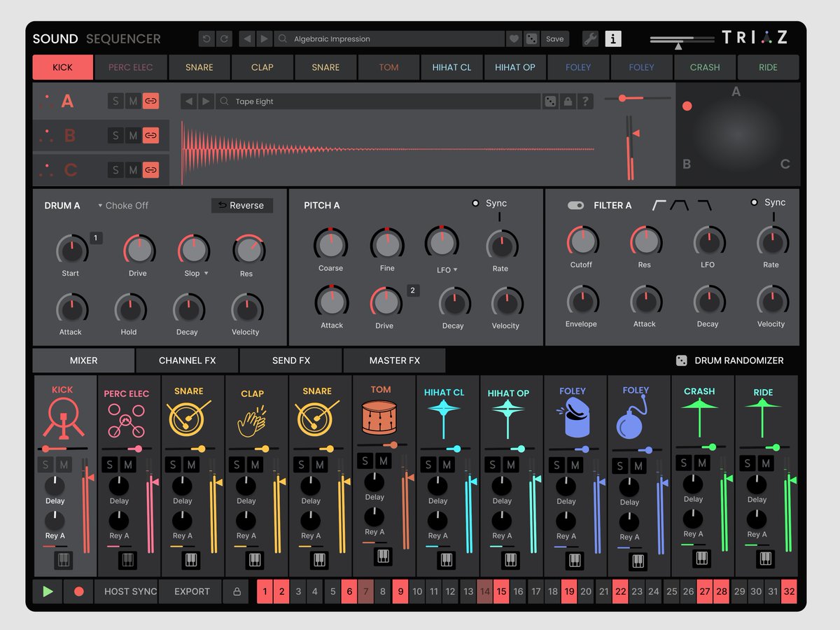
Task: Click the pattern lock icon beside Export
Action: point(237,591)
